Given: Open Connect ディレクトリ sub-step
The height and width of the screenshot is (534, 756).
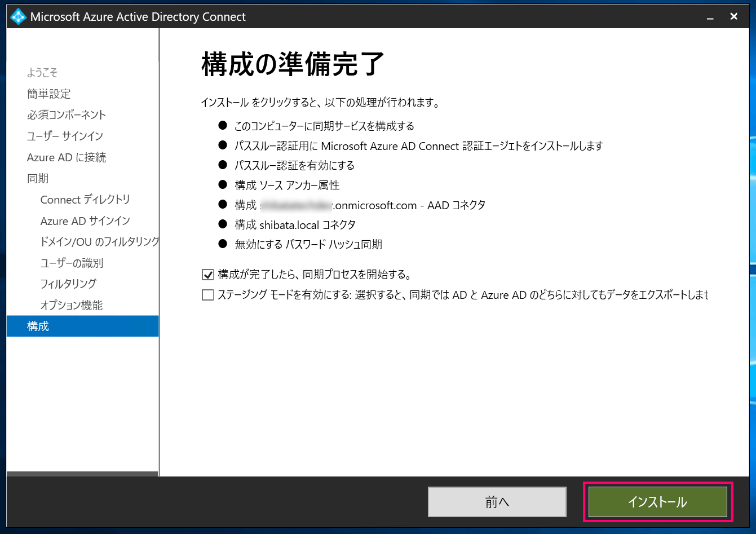Looking at the screenshot, I should pos(85,200).
